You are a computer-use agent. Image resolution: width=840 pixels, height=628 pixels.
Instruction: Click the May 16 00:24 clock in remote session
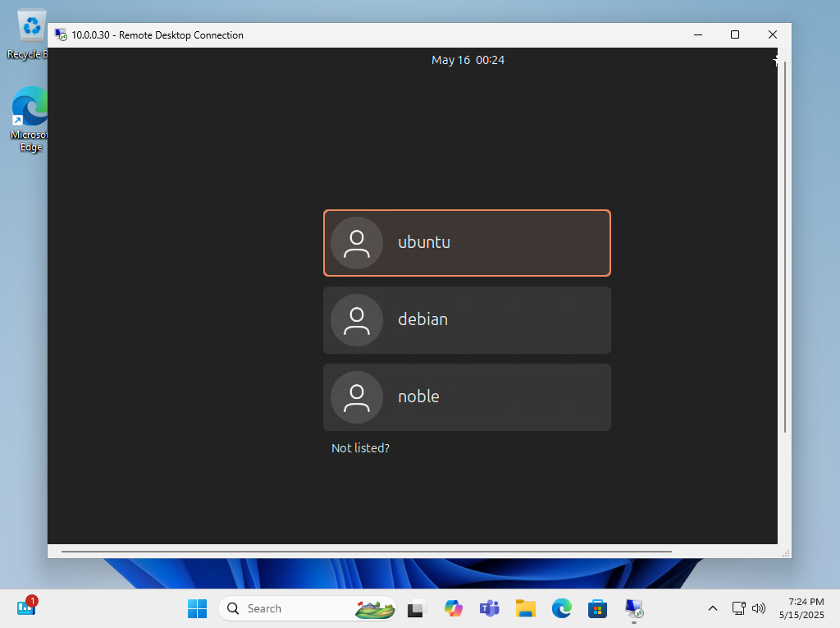click(468, 60)
